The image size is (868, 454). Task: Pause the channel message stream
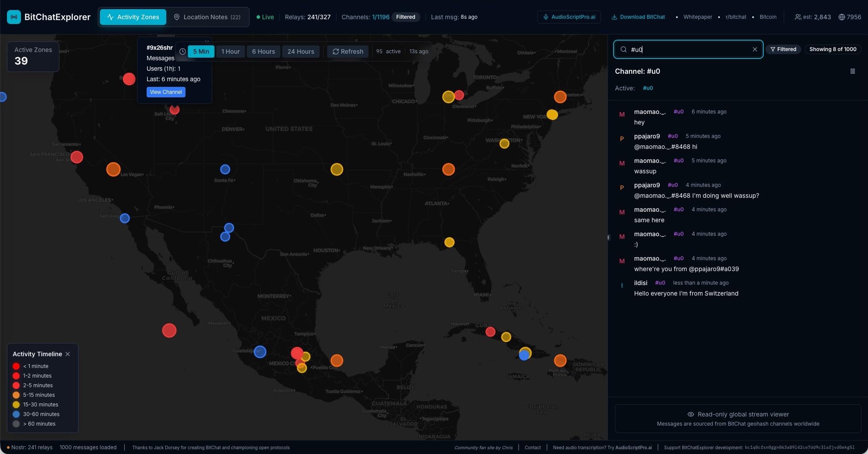coord(852,71)
